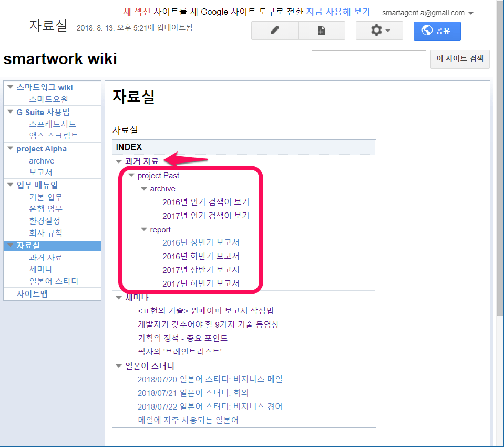Collapse the 업무 매뉴얼 sidebar section

(x=10, y=185)
